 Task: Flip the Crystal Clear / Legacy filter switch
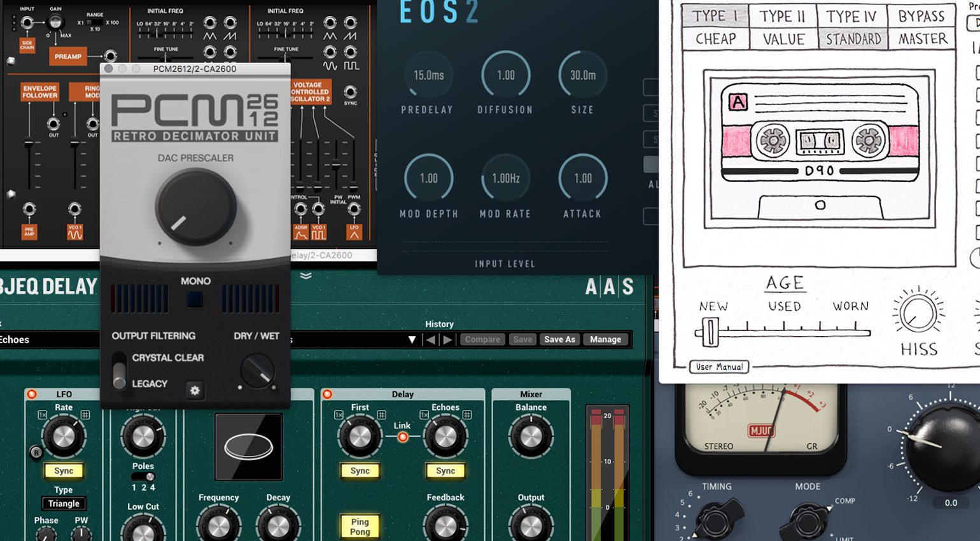pos(119,371)
